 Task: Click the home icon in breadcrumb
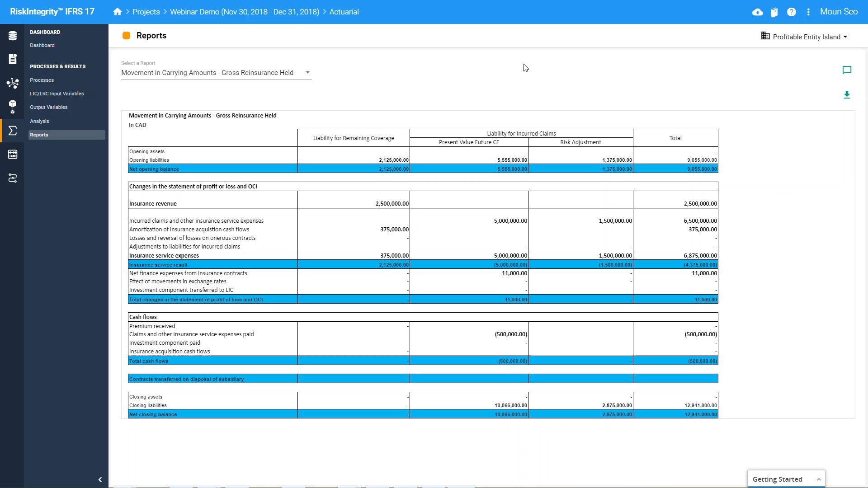pos(118,12)
